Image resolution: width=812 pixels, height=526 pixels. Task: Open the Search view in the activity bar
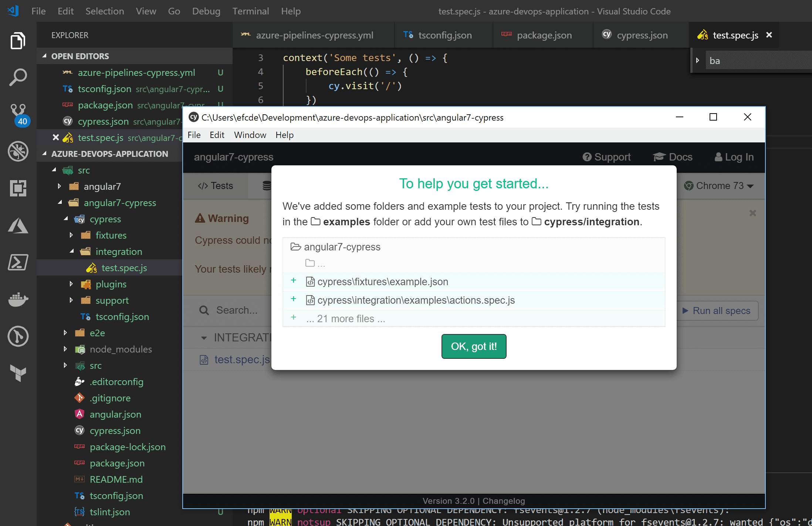[17, 77]
